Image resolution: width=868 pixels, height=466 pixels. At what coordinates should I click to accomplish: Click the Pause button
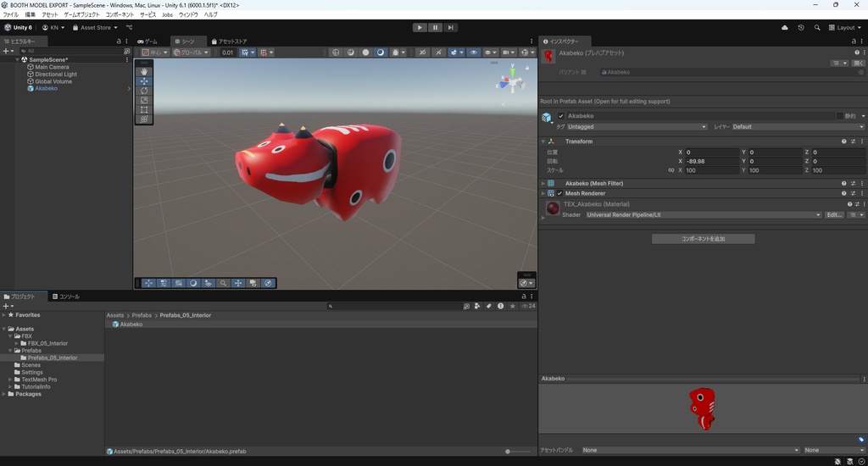click(x=435, y=28)
